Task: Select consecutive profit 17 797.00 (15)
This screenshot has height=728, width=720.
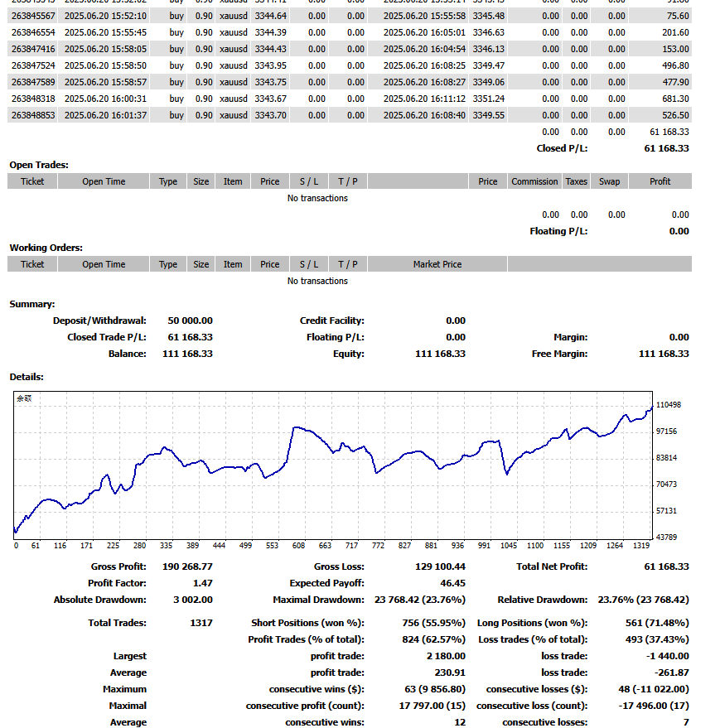Action: point(432,706)
